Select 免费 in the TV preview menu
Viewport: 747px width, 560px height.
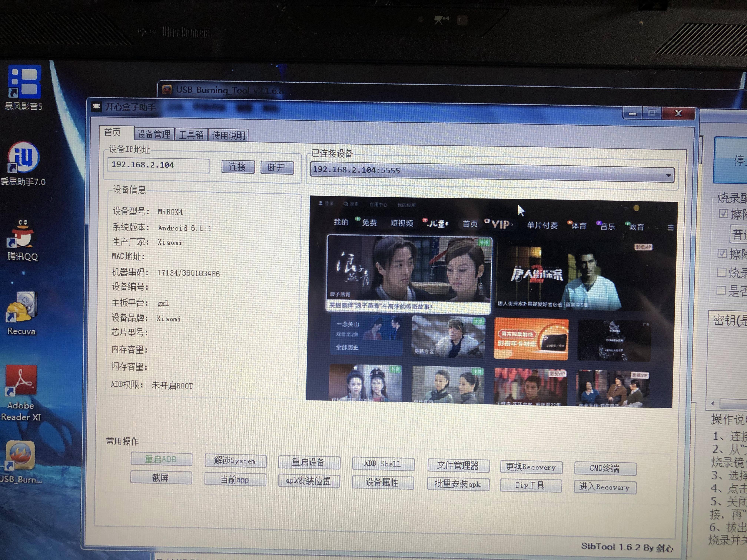369,222
